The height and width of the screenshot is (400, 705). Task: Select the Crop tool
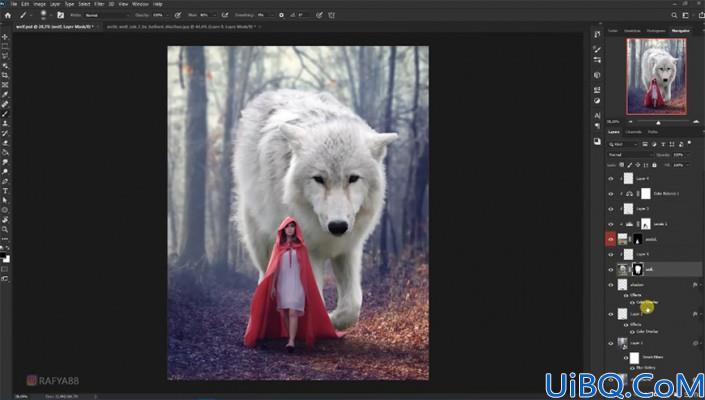click(5, 75)
